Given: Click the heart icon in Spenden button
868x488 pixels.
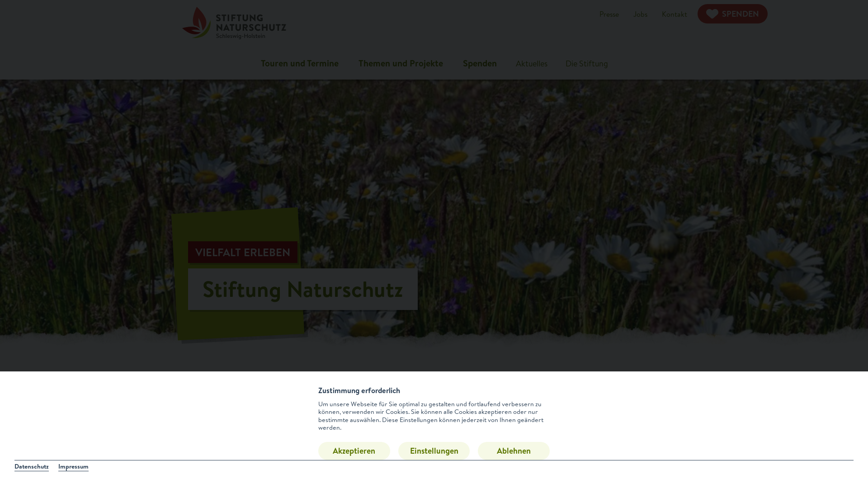Looking at the screenshot, I should pos(712,14).
